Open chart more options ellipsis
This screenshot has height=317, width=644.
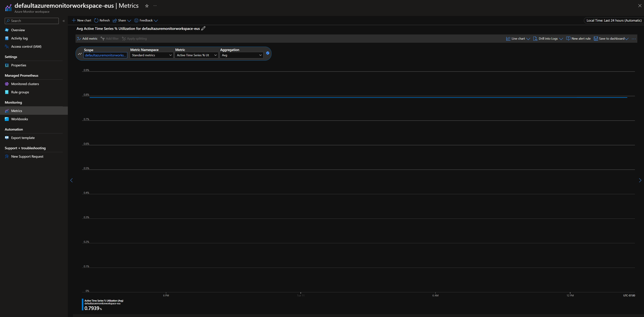[634, 39]
